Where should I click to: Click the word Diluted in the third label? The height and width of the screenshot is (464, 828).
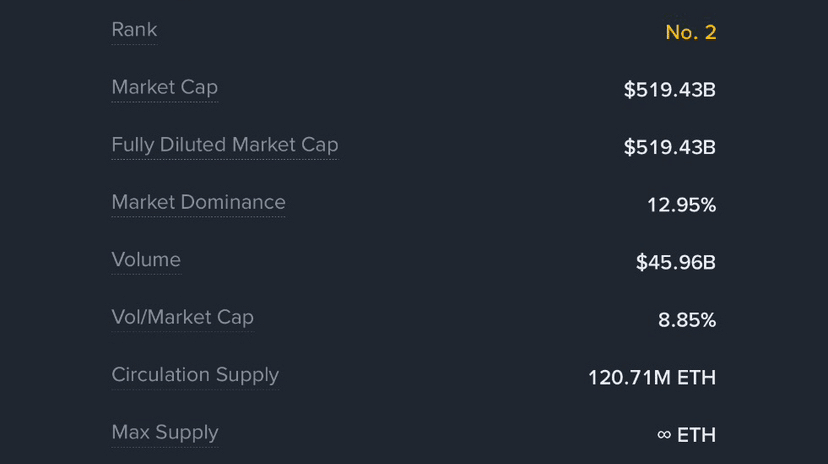[192, 145]
